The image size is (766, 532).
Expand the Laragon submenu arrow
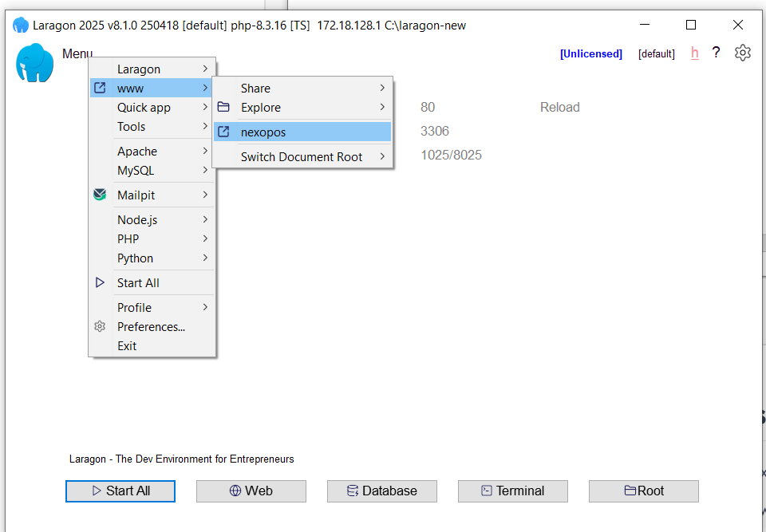[x=206, y=69]
